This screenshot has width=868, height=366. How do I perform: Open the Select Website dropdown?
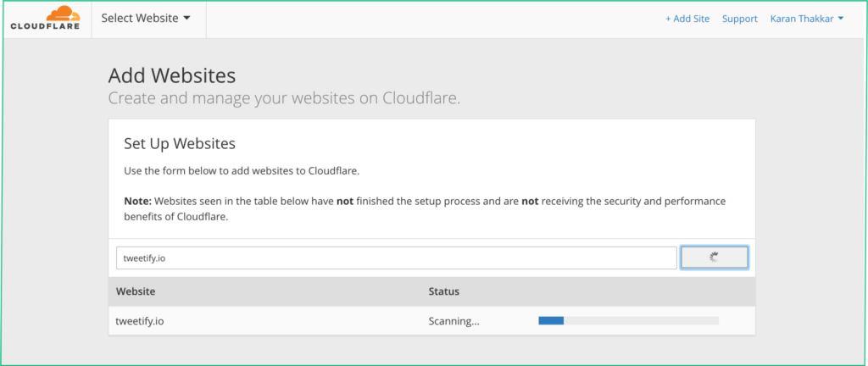click(x=146, y=19)
